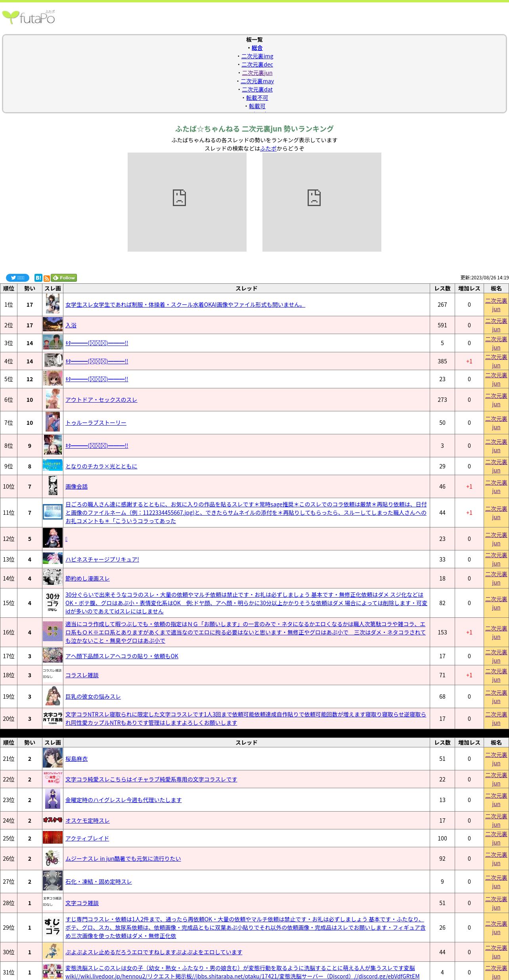Open thumbnail beside となりのチカラ×光とともに

53,466
